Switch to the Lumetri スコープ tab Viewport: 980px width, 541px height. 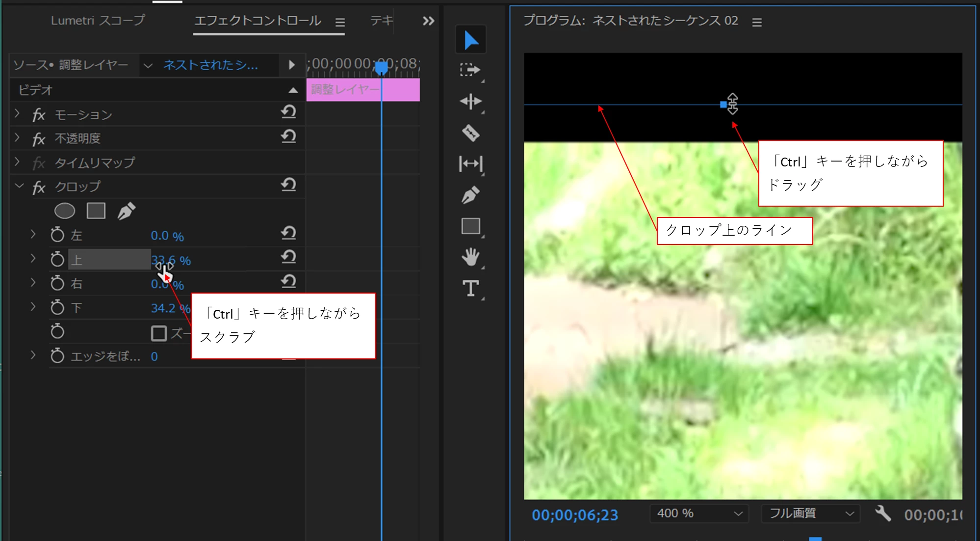(x=98, y=21)
